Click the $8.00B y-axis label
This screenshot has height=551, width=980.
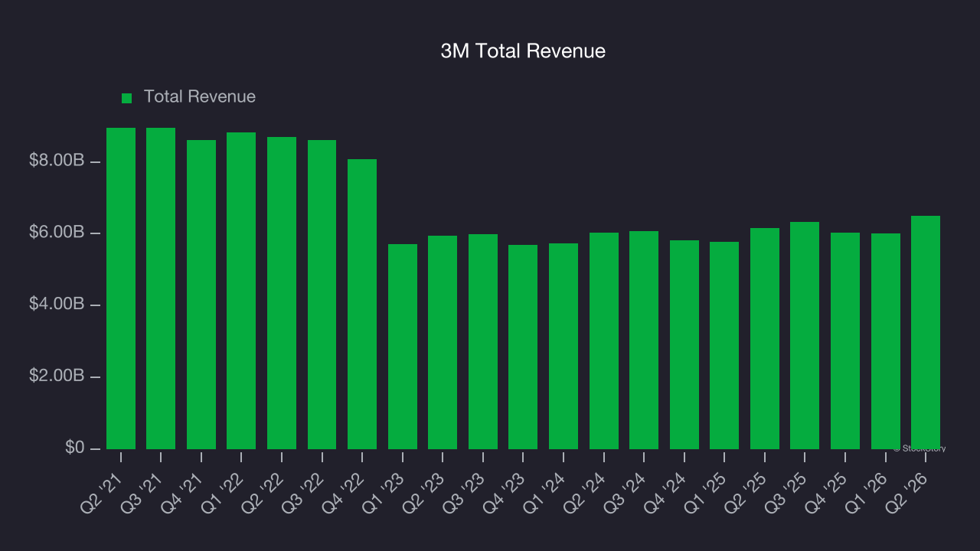(x=56, y=161)
